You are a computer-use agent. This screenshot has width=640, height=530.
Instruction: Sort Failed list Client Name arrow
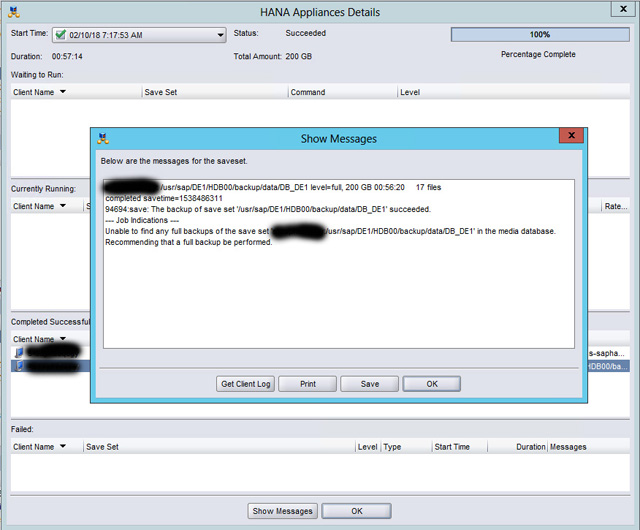(63, 446)
